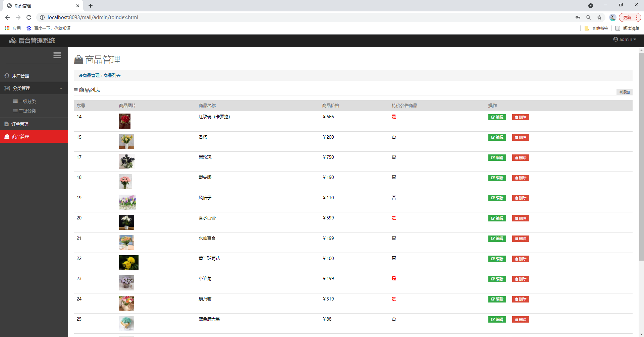This screenshot has width=644, height=337.
Task: Open the 商品列表 breadcrumb link
Action: [112, 75]
